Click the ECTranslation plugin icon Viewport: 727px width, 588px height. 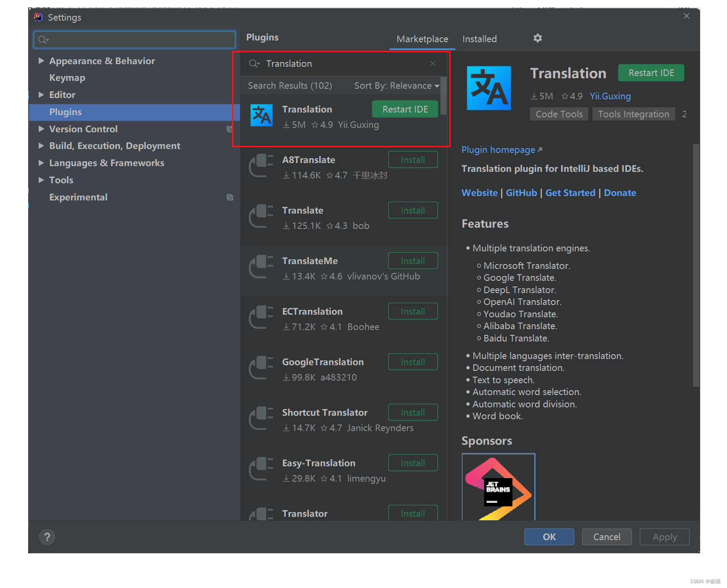pyautogui.click(x=261, y=317)
